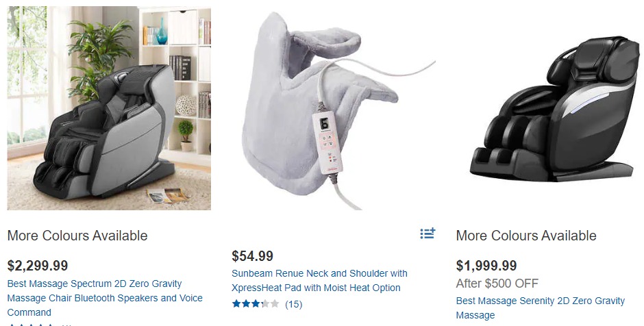
Task: Select More Colours Available under Spectrum chair
Action: pyautogui.click(x=77, y=236)
